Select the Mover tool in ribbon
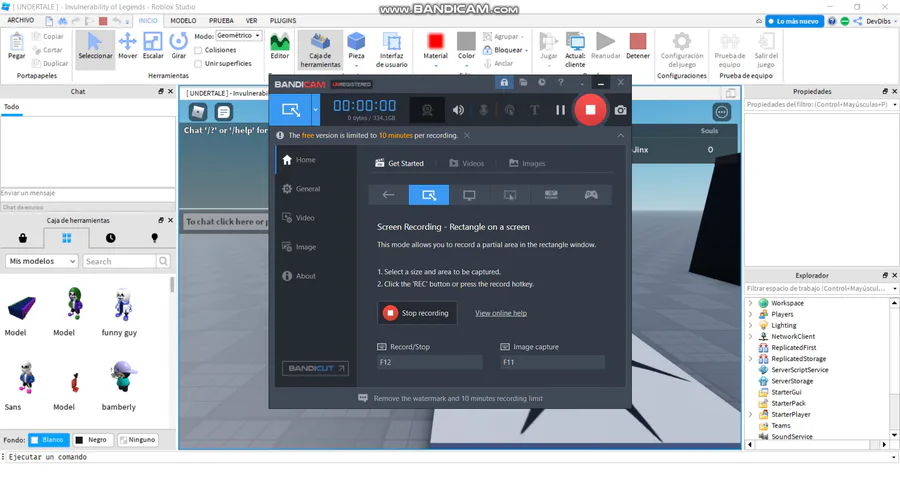This screenshot has width=900, height=482. pyautogui.click(x=127, y=46)
